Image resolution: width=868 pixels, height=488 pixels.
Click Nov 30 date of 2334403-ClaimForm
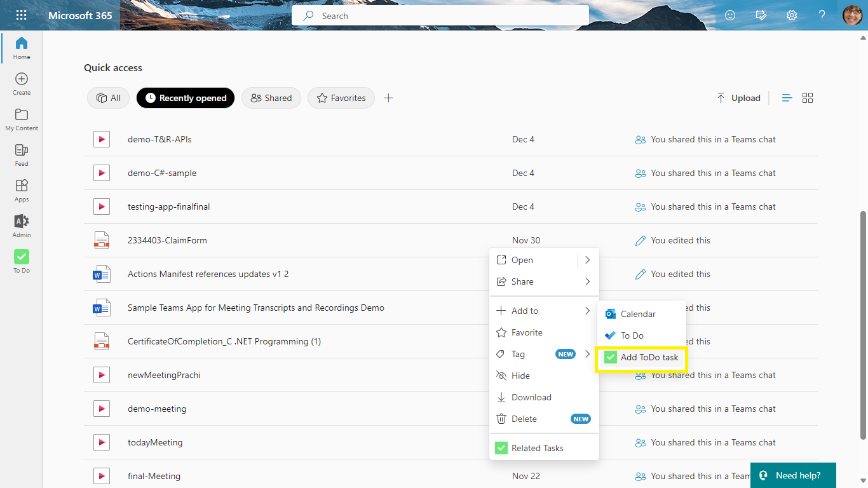[526, 240]
